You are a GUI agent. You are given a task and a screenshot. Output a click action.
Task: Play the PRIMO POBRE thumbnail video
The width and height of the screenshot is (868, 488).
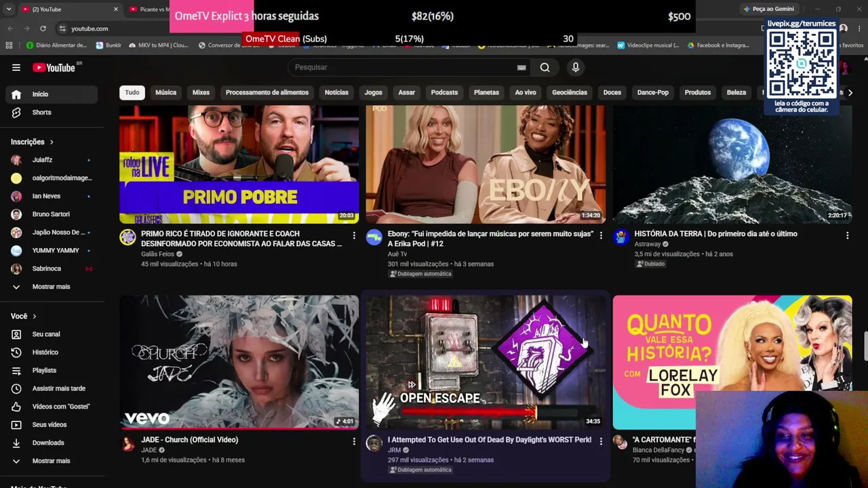[239, 165]
